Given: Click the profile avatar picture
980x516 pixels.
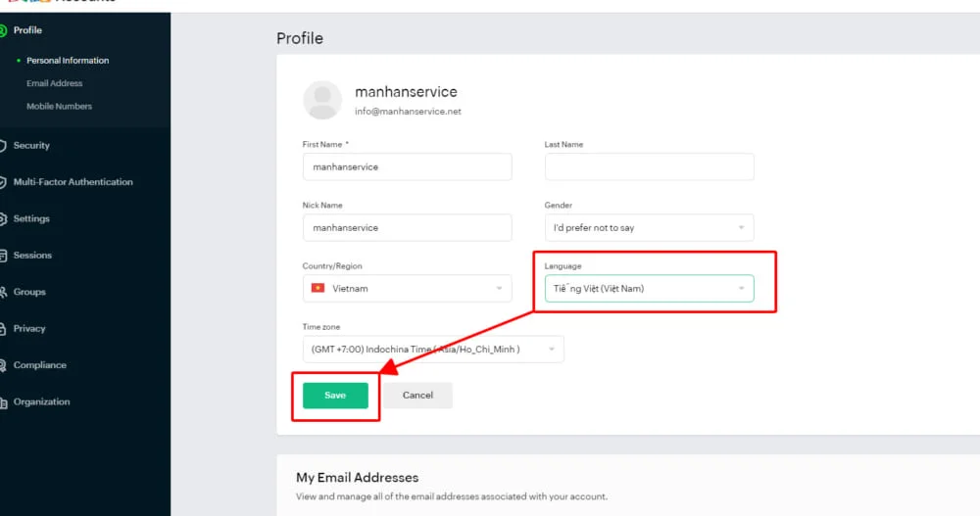Looking at the screenshot, I should pos(322,100).
